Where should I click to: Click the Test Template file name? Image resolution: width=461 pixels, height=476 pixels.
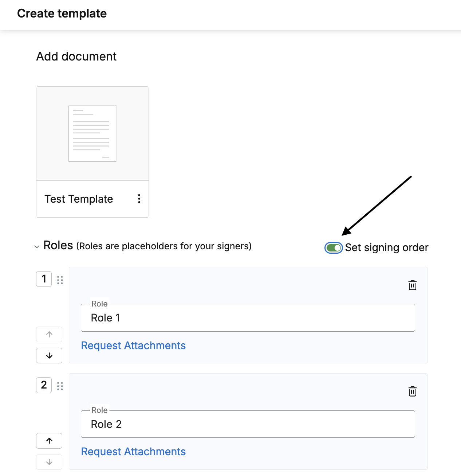point(79,199)
